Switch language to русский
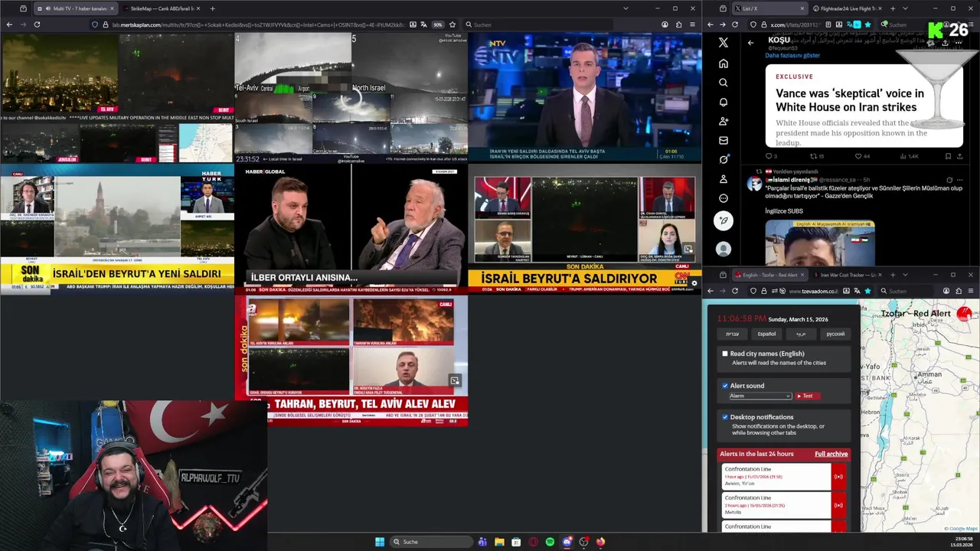980x551 pixels. (x=835, y=334)
